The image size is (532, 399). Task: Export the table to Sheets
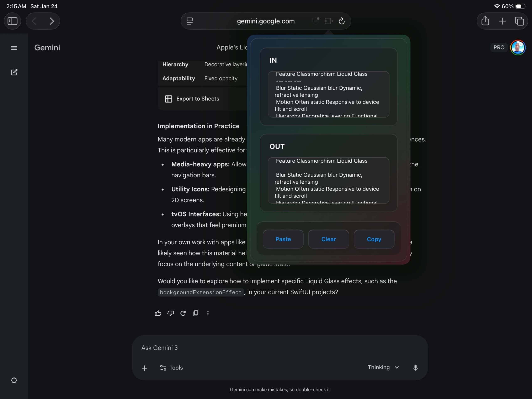pyautogui.click(x=192, y=99)
